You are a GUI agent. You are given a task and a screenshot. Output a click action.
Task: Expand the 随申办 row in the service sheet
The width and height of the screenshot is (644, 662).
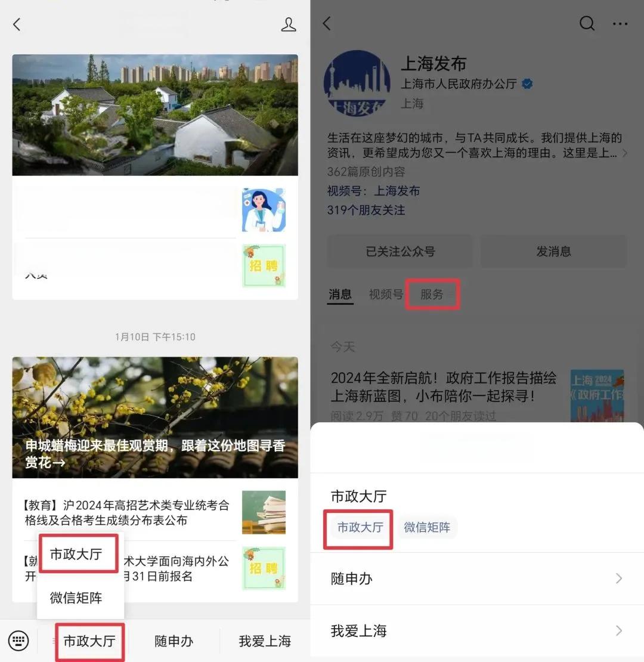[x=477, y=579]
